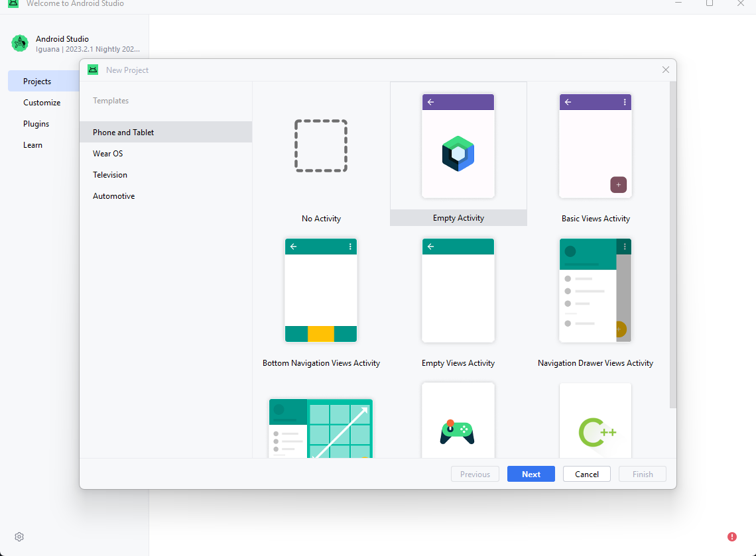Cancel the New Project wizard

click(x=586, y=474)
